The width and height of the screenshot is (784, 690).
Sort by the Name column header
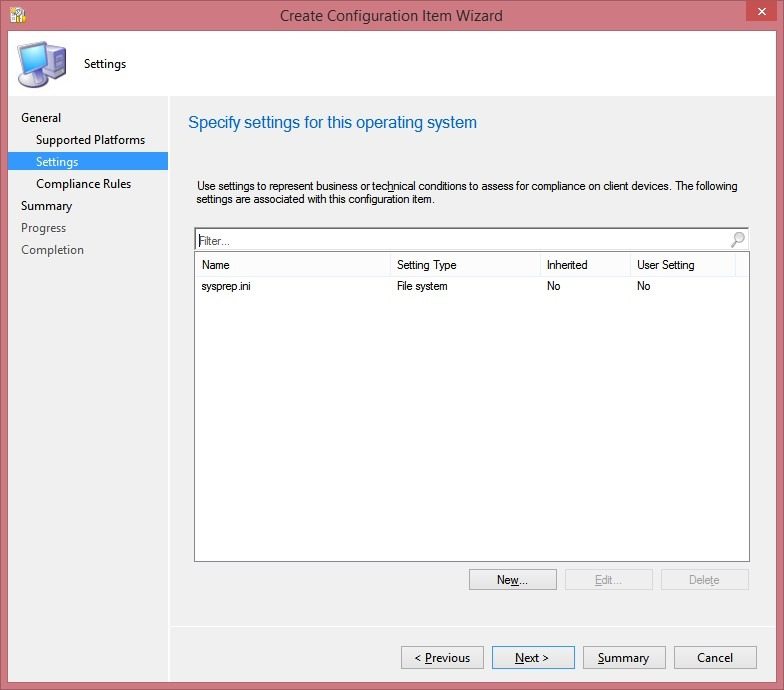pos(292,264)
